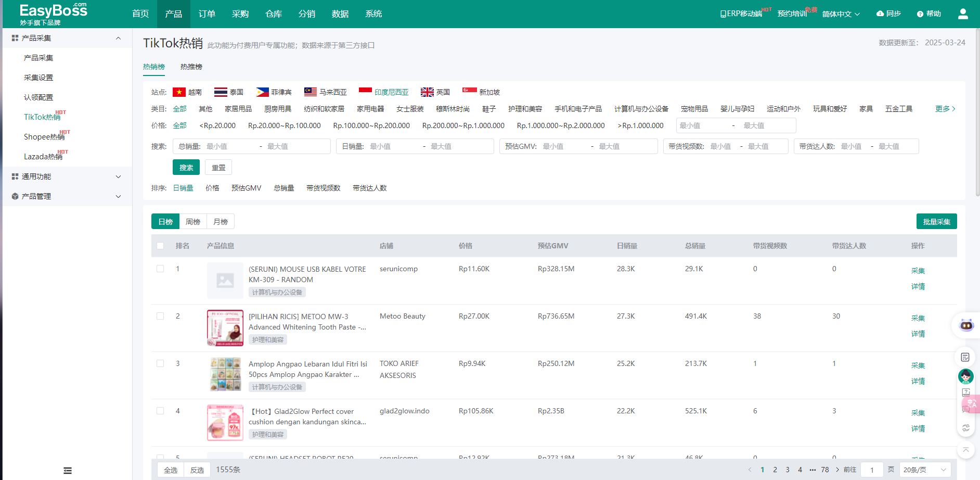The width and height of the screenshot is (980, 480).
Task: Switch to the 周榜 tab
Action: point(193,222)
